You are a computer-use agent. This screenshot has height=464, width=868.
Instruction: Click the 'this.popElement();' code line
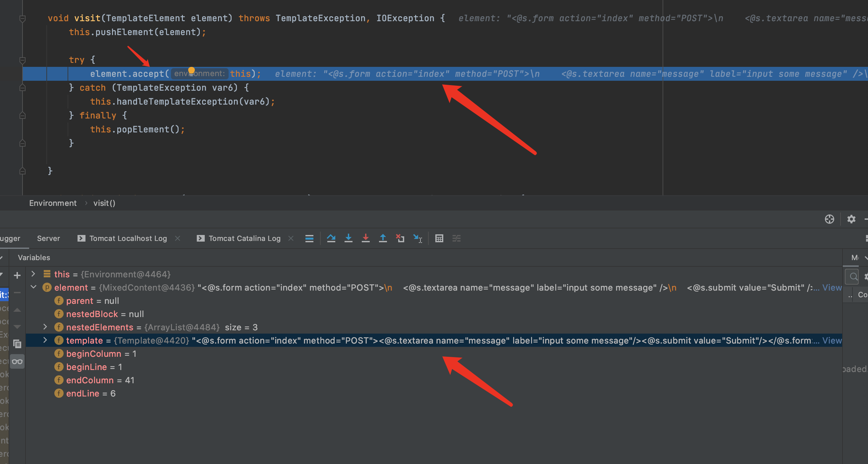tap(137, 129)
